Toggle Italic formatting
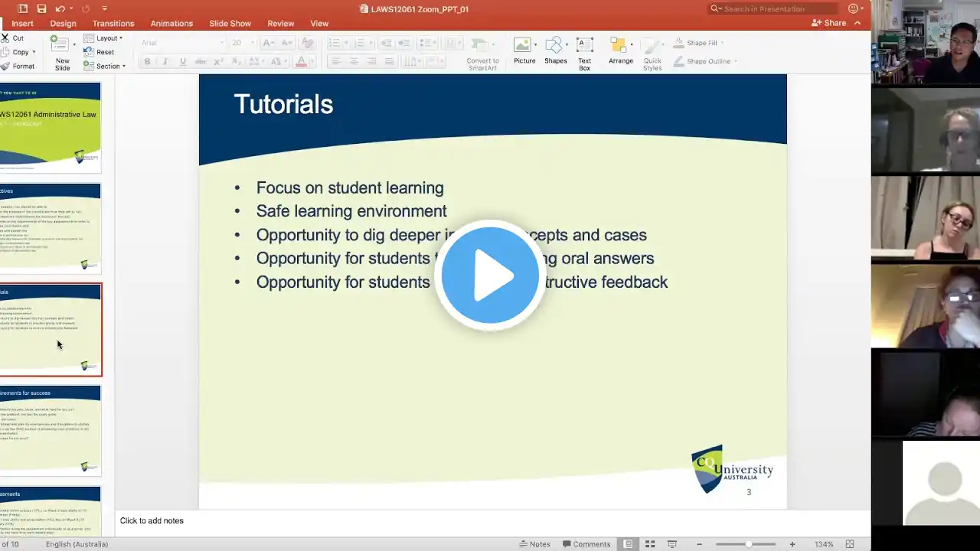The height and width of the screenshot is (551, 980). pos(165,61)
